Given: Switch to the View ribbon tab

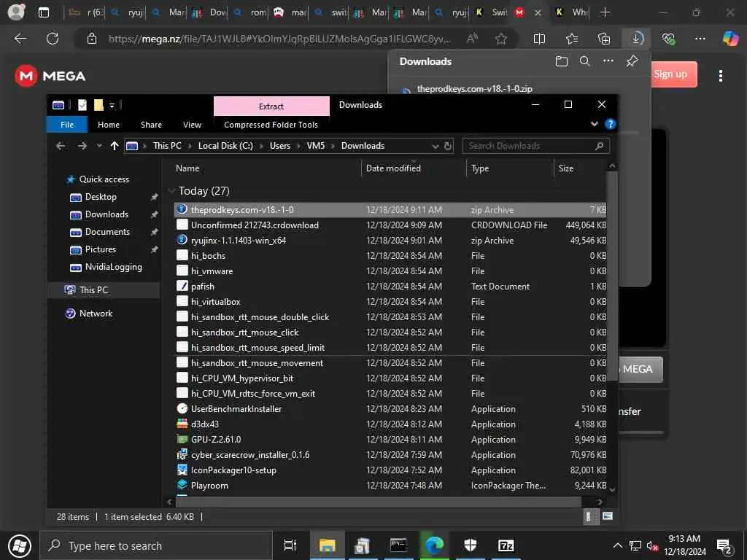Looking at the screenshot, I should [x=192, y=125].
